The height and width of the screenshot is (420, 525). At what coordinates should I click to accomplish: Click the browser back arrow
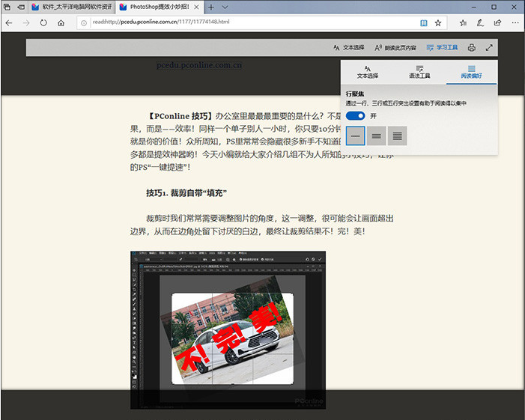8,22
